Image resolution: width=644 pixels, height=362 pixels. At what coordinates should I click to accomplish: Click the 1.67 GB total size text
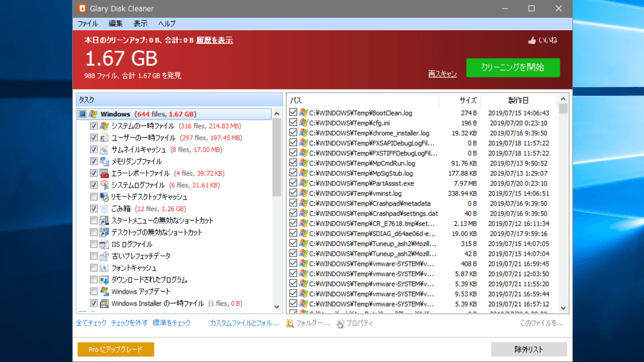pos(121,59)
